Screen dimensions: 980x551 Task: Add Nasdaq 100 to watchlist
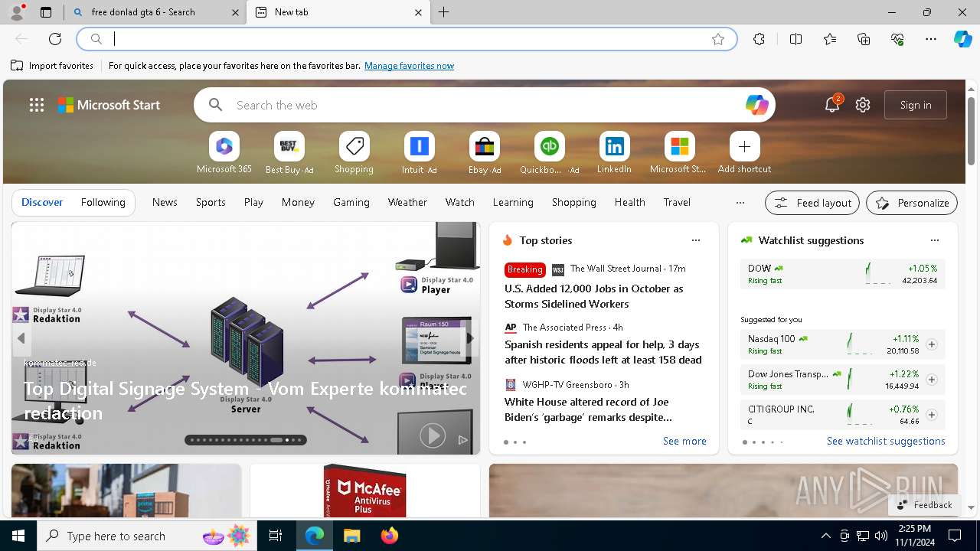[x=931, y=344]
